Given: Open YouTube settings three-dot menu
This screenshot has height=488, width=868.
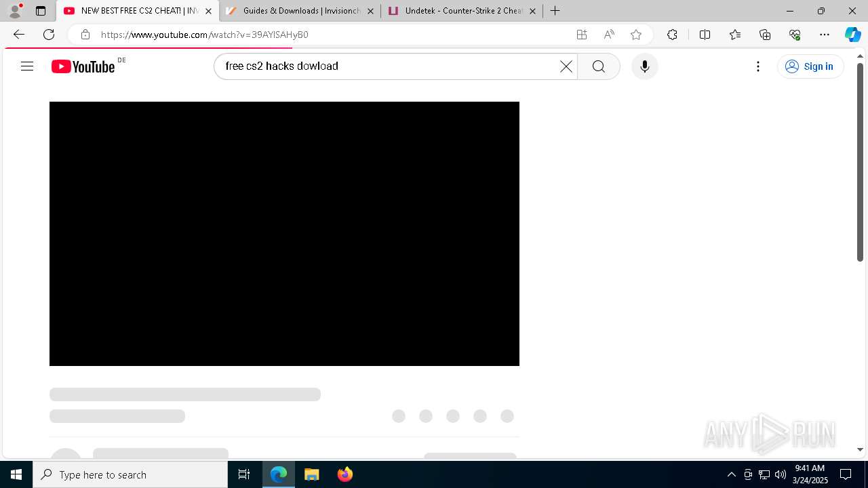Looking at the screenshot, I should [758, 66].
